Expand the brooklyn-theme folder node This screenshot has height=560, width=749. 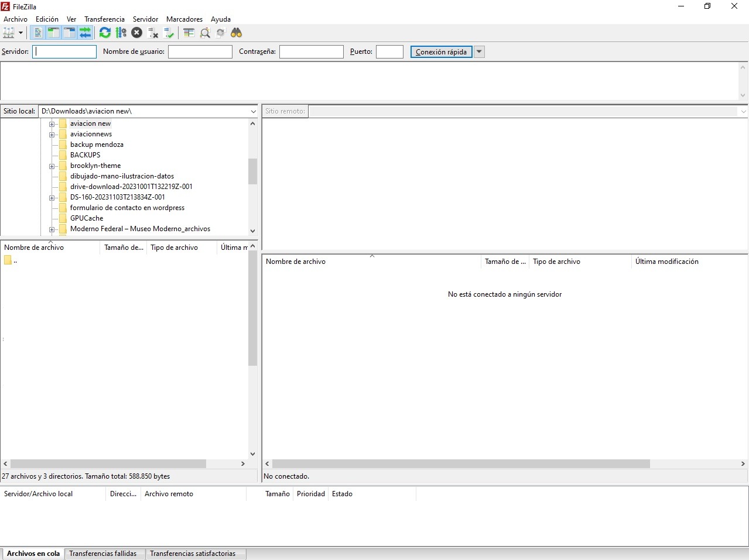click(x=52, y=166)
